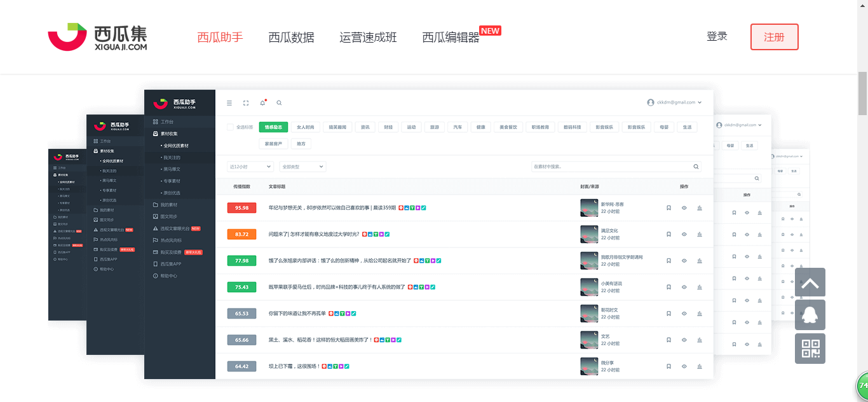Click the hamburger menu icon in dashboard header
Viewport: 868px width, 402px height.
[x=229, y=103]
